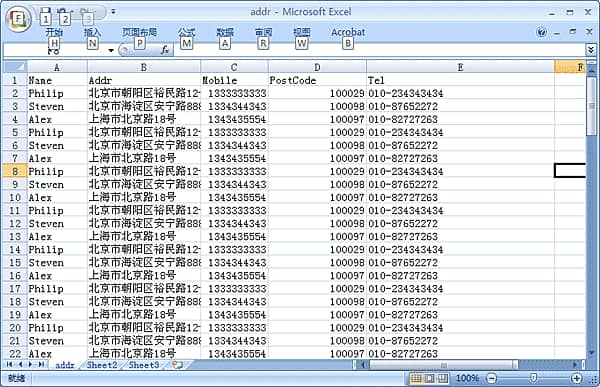
Task: Open the Acrobat ribbon tab
Action: (348, 32)
